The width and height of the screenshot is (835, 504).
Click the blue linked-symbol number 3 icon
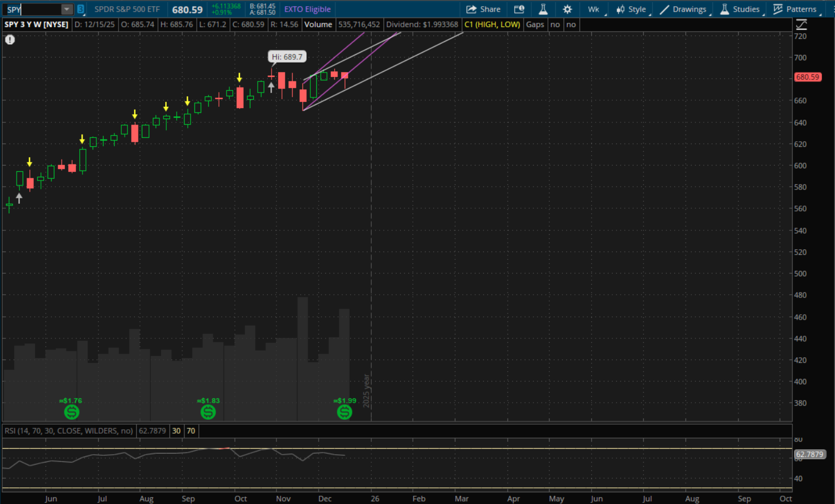tap(81, 9)
